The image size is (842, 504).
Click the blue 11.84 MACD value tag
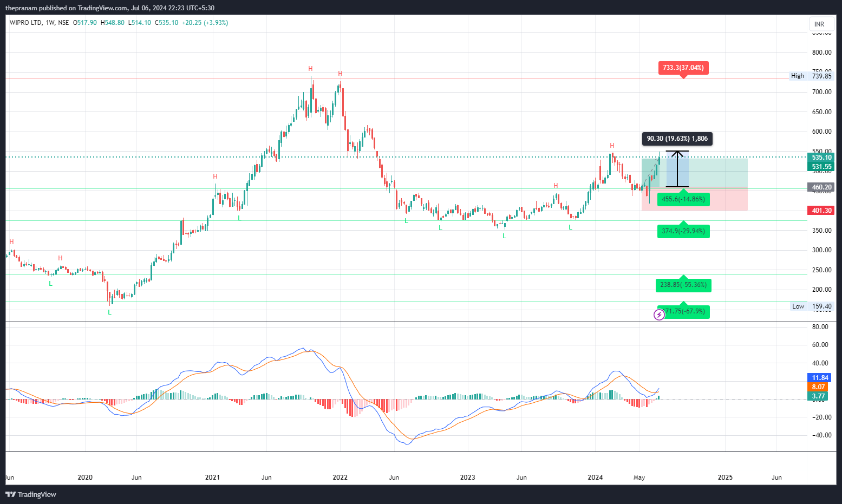(820, 378)
